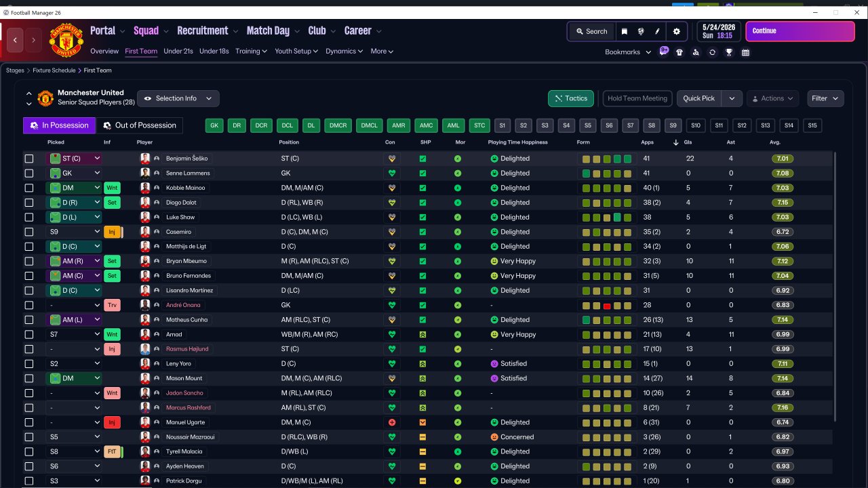Click the Set status badge for Bryan Mbeumo
This screenshot has width=868, height=488.
coord(112,261)
